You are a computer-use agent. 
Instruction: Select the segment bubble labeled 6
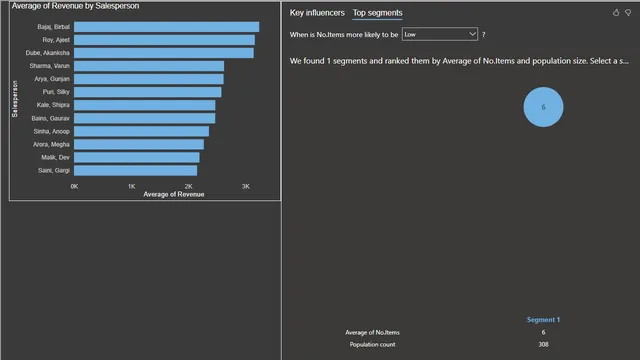coord(543,107)
